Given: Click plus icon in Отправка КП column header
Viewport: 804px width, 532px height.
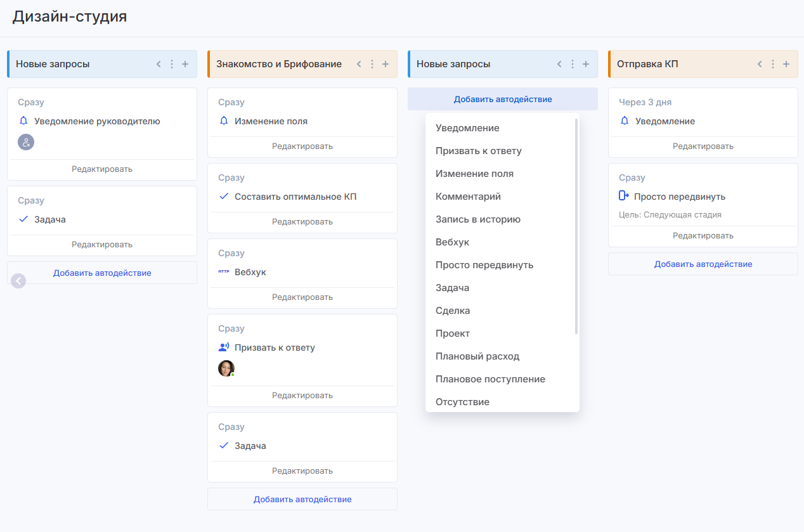Looking at the screenshot, I should click(786, 64).
